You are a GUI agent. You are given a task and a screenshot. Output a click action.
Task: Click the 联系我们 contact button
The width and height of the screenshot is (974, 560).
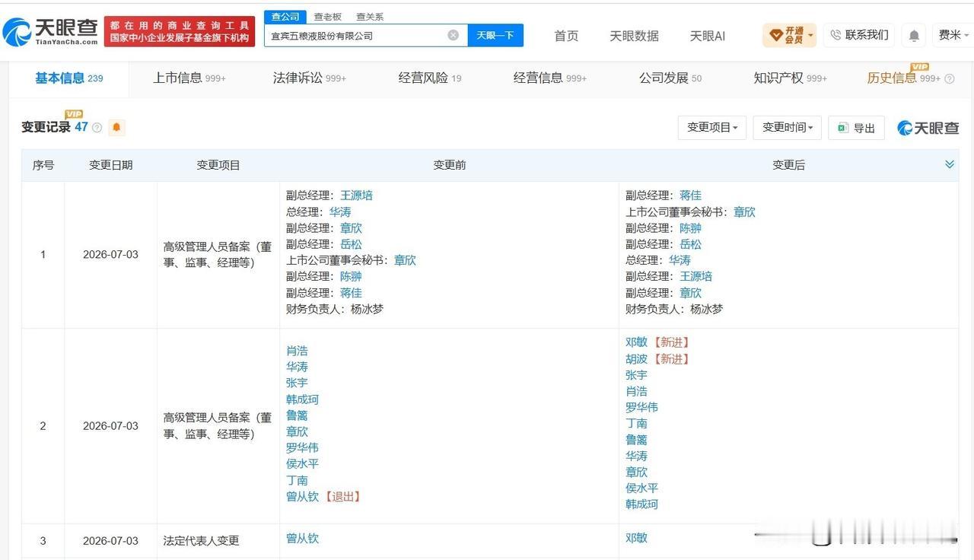tap(859, 35)
